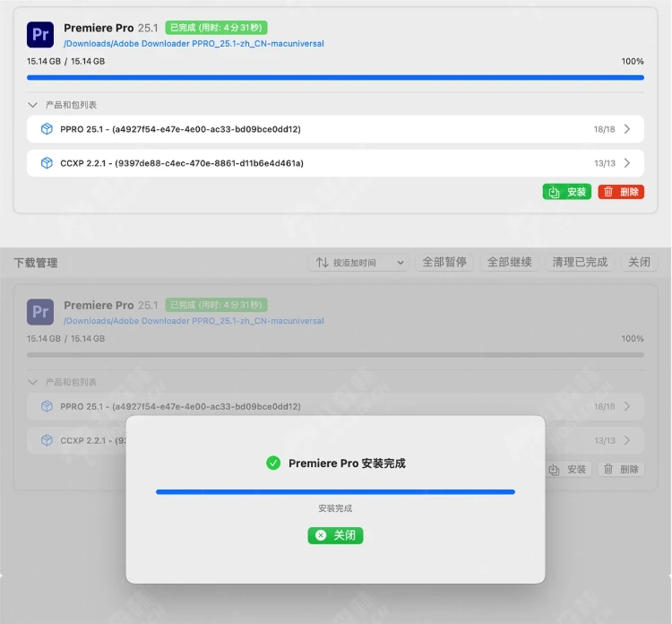The height and width of the screenshot is (624, 672).
Task: Expand PPRO 25.1 row chevron in top card
Action: 627,129
